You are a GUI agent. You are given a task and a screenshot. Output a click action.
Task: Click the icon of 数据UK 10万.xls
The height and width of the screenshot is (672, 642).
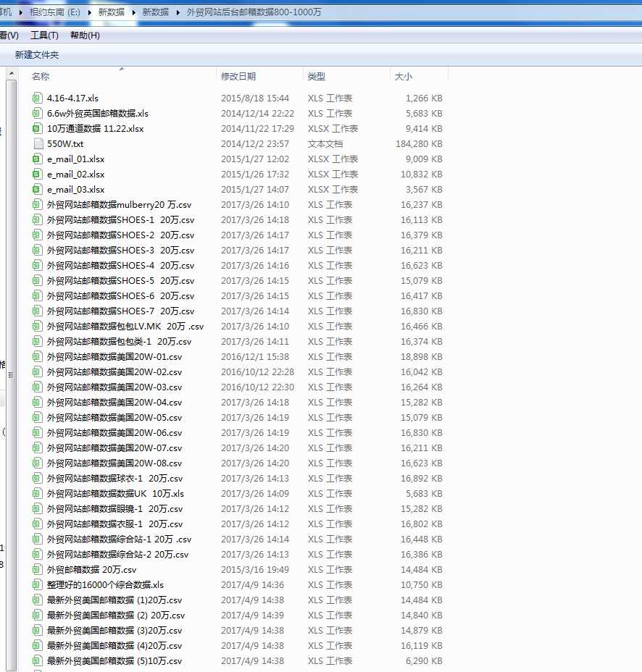[x=37, y=494]
